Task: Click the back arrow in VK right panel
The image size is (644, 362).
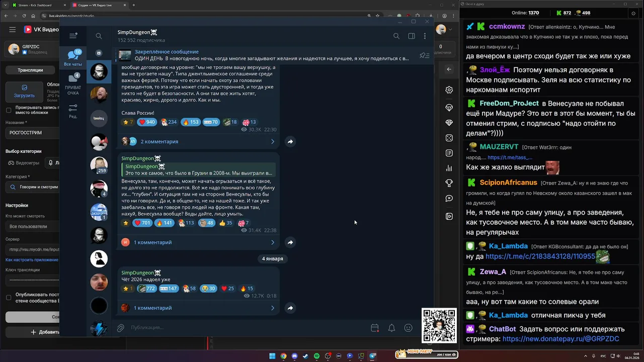Action: [x=449, y=69]
